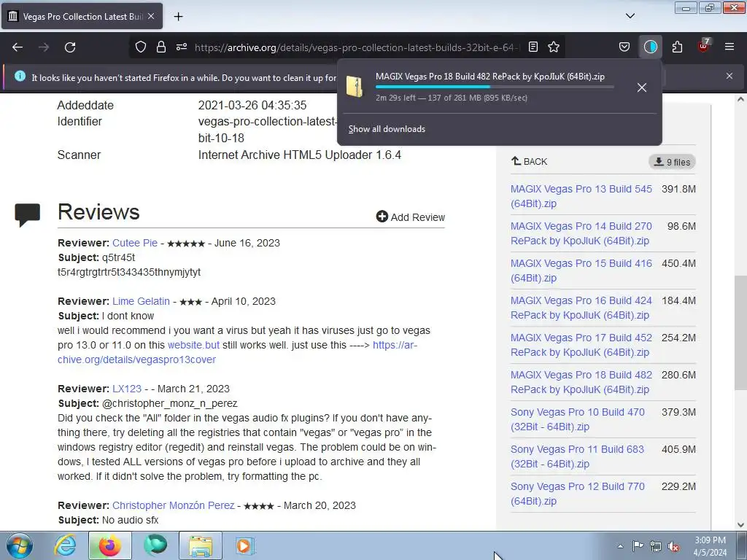
Task: Open new tab with plus button
Action: pos(178,17)
